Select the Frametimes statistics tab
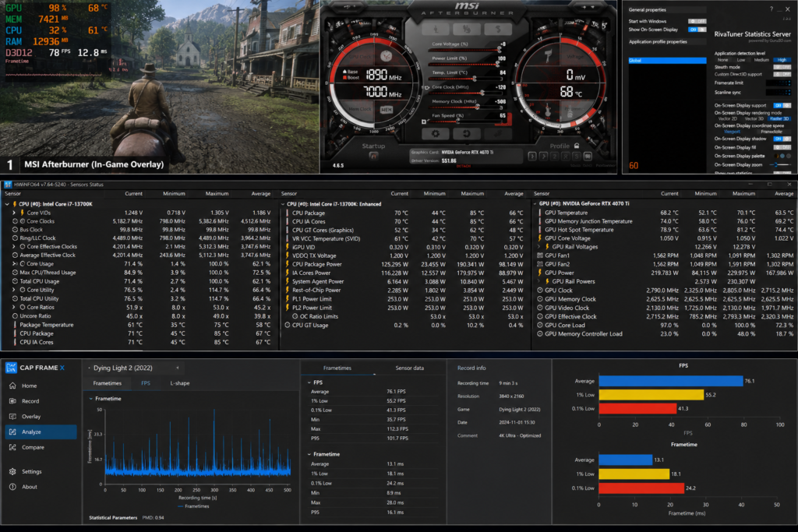The height and width of the screenshot is (532, 798). coord(337,368)
